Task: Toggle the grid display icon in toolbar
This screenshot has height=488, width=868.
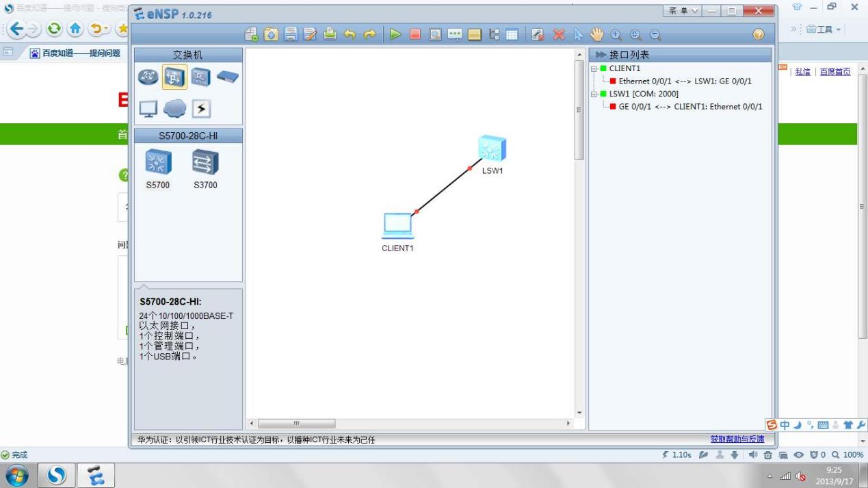Action: pos(512,34)
